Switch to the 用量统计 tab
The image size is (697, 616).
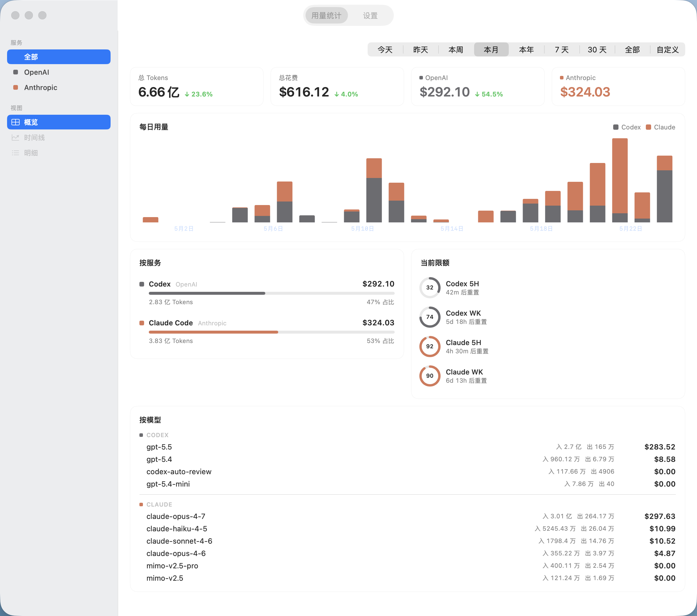point(326,16)
